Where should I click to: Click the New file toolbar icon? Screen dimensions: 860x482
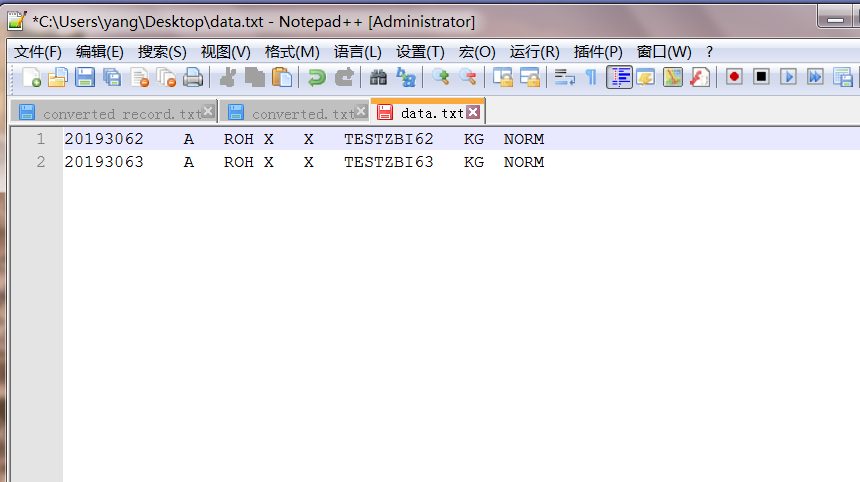point(31,77)
